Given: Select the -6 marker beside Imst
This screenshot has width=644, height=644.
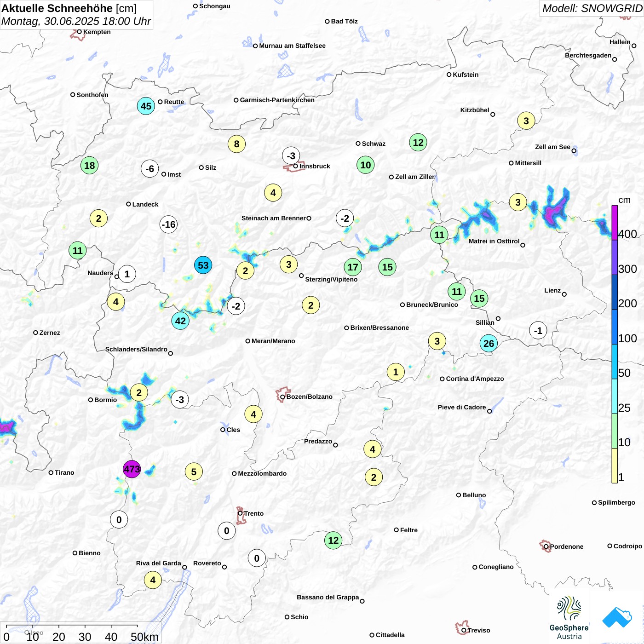Looking at the screenshot, I should (150, 169).
